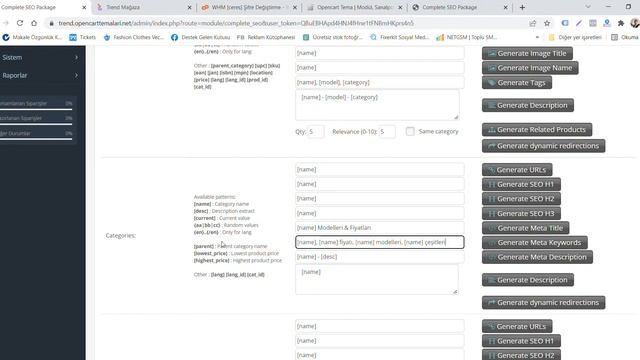640x360 pixels.
Task: Open the Makale Özgünlük bookmark
Action: (x=32, y=37)
